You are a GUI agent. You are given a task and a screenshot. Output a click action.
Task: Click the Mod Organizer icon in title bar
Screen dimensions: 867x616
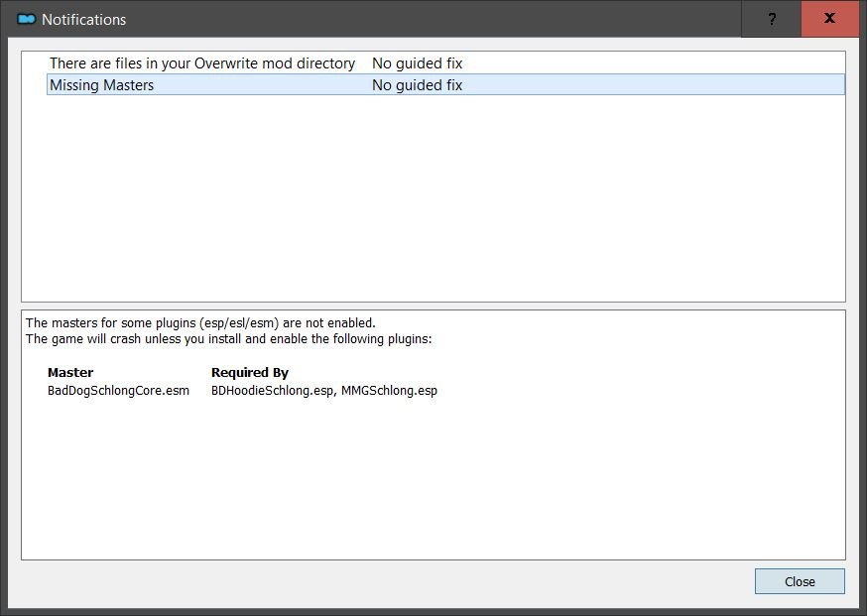click(26, 20)
